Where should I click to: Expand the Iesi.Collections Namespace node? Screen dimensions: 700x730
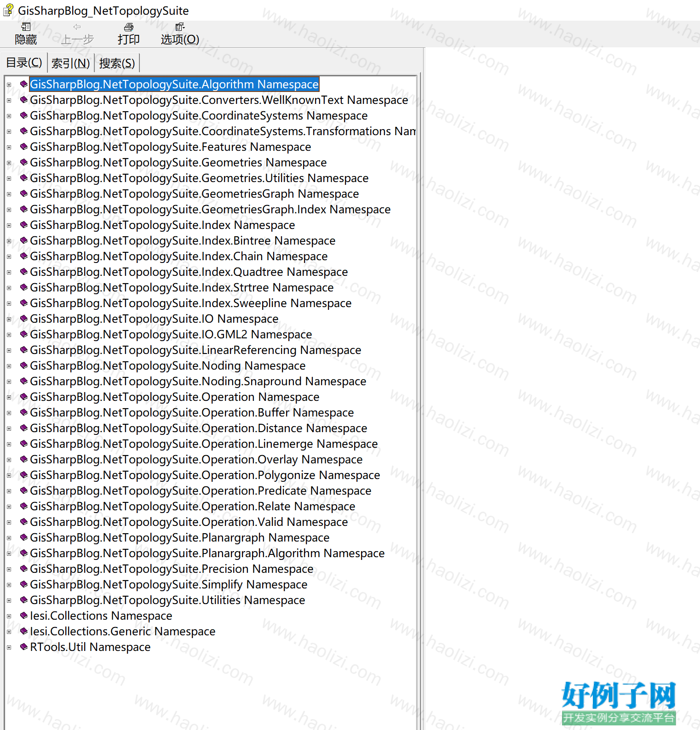[9, 616]
